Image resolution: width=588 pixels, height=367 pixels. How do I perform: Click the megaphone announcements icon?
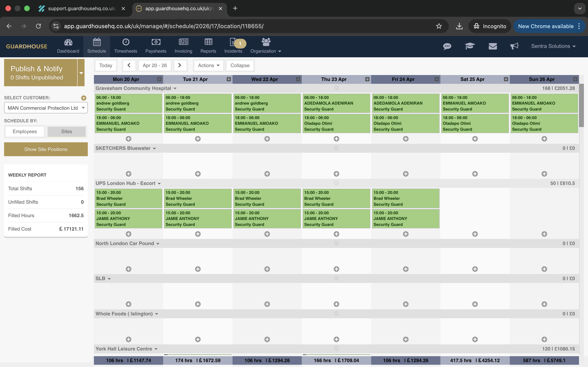[514, 46]
